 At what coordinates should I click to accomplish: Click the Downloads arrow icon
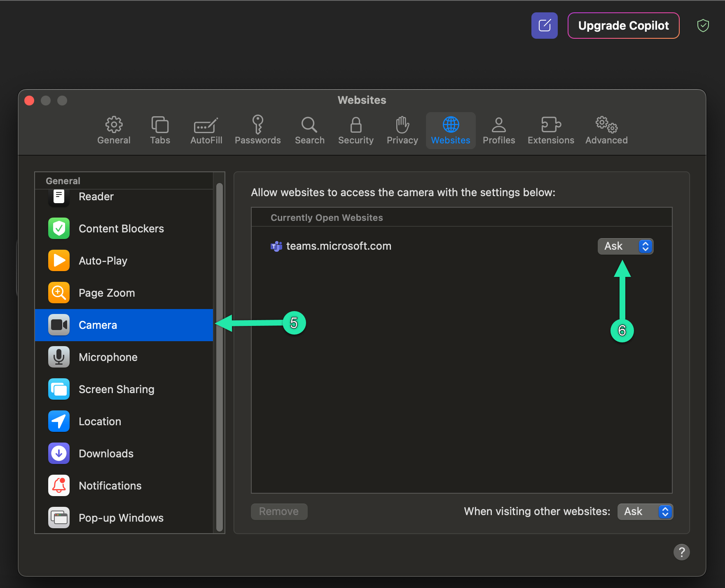(59, 453)
